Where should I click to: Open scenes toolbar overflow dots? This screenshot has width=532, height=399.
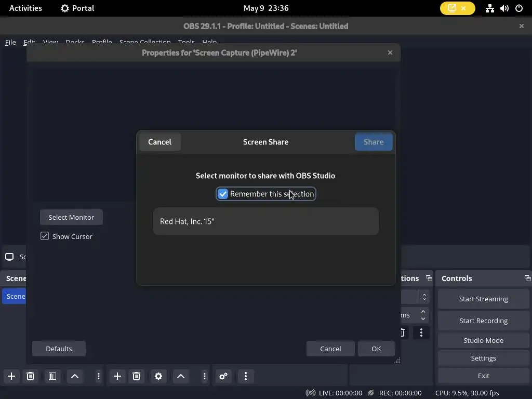pyautogui.click(x=99, y=376)
